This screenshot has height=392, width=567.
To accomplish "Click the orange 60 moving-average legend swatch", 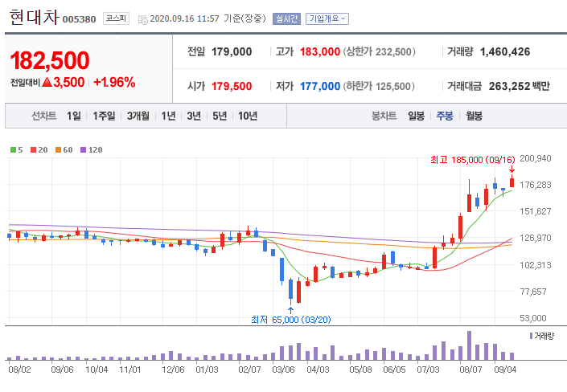I will 58,150.
